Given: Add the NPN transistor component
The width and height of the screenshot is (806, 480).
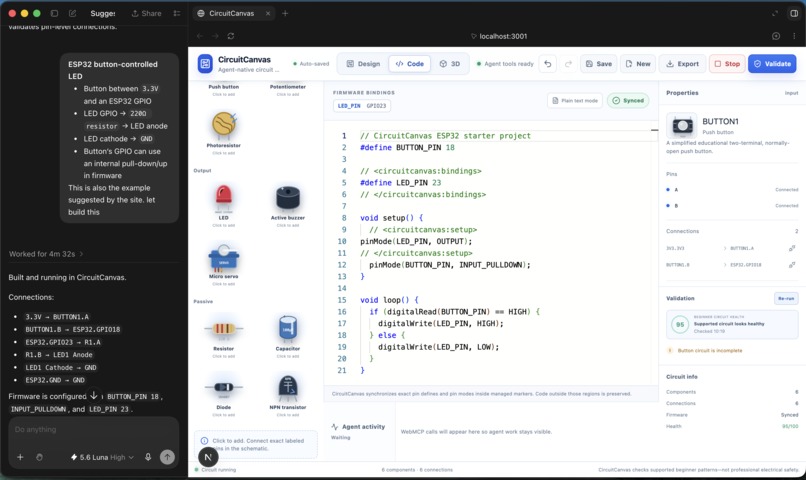Looking at the screenshot, I should pyautogui.click(x=287, y=395).
